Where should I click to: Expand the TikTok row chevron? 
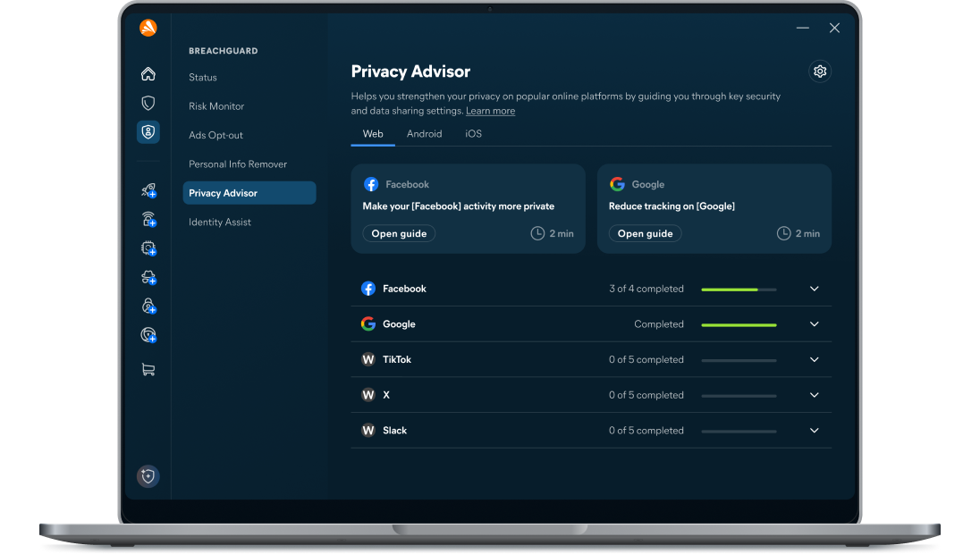coord(815,360)
